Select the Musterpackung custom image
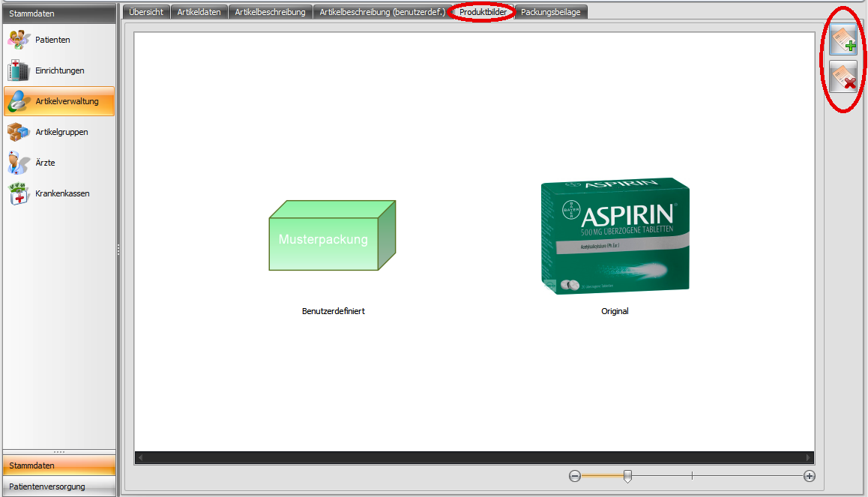The height and width of the screenshot is (497, 868). click(x=332, y=235)
